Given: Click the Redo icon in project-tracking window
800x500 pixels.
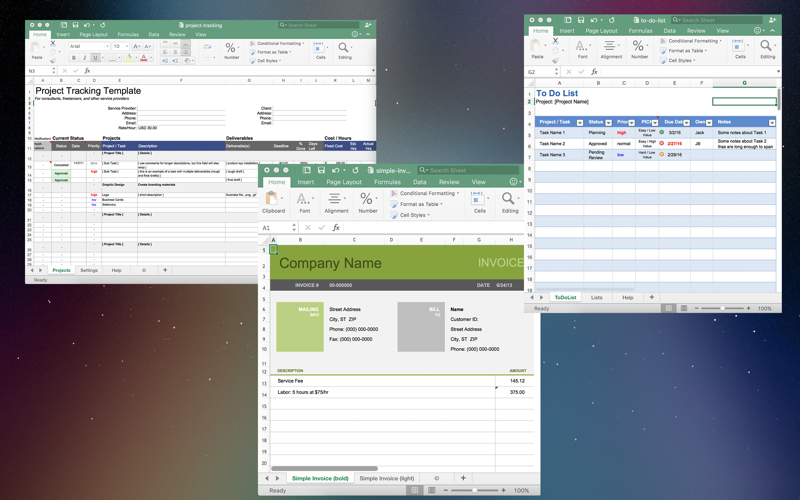Looking at the screenshot, I should (103, 24).
